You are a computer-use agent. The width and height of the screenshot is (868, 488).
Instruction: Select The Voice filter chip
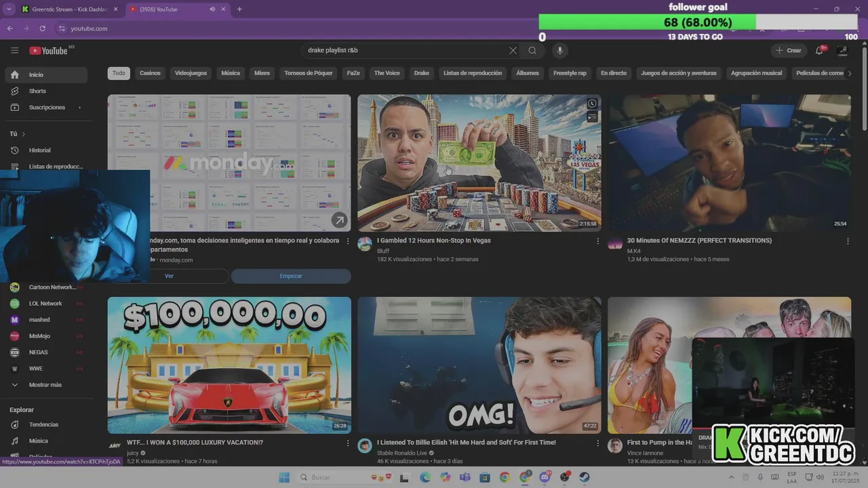[x=387, y=73]
